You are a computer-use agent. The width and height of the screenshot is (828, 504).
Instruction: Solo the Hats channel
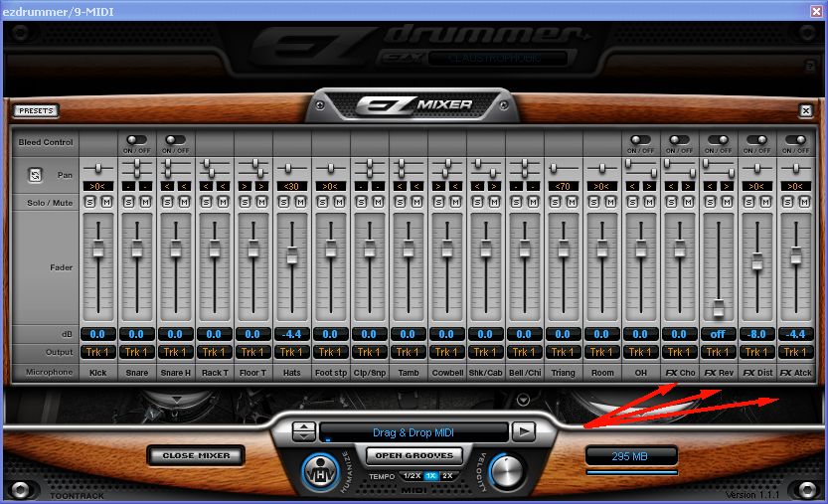coord(284,202)
